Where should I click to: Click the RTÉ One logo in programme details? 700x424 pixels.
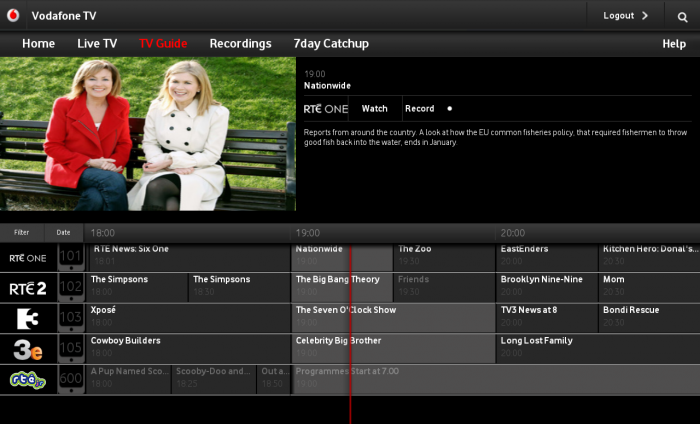[325, 109]
